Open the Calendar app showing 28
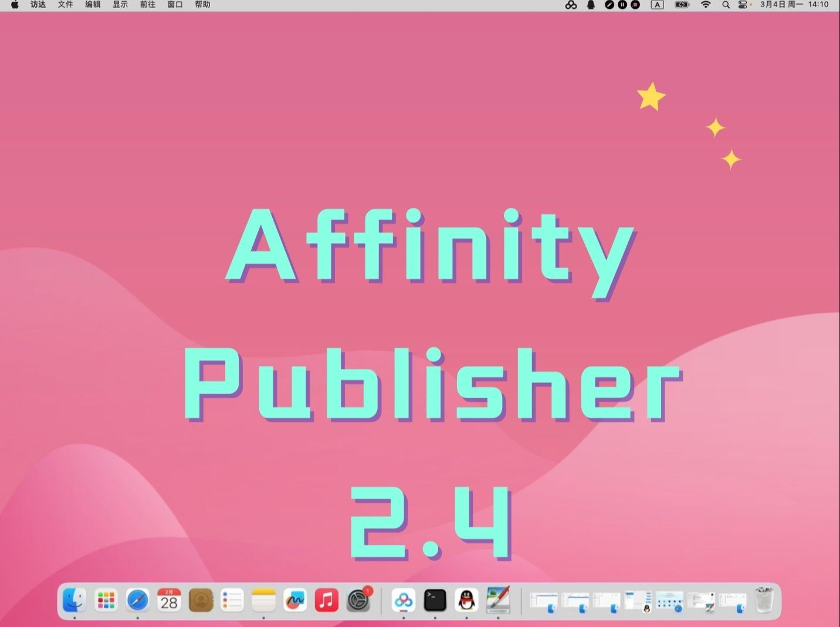 [x=169, y=600]
